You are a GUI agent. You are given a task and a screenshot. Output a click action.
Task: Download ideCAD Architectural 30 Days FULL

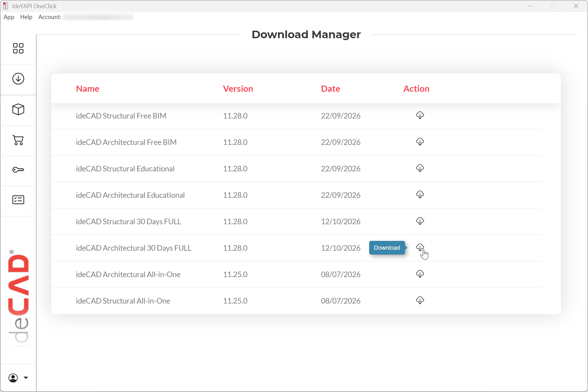[x=420, y=247]
